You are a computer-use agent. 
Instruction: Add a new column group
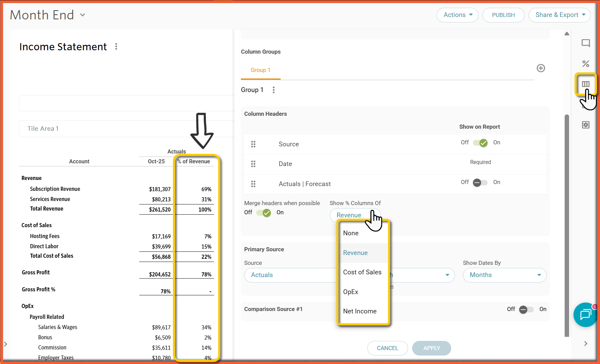coord(541,68)
